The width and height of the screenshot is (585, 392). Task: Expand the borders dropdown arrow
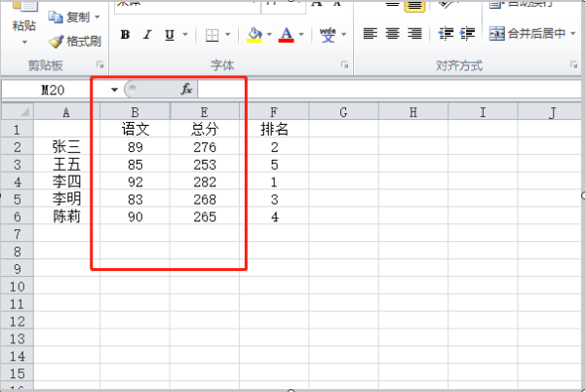point(227,35)
